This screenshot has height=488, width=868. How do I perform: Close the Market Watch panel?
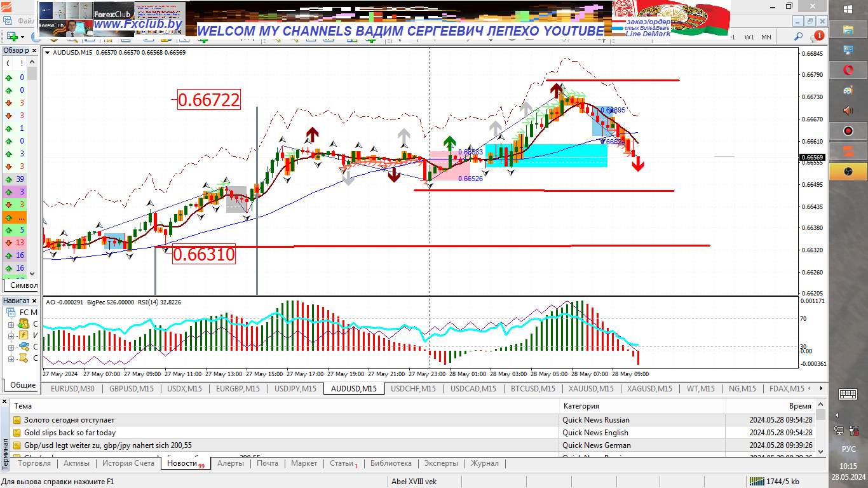click(x=34, y=50)
